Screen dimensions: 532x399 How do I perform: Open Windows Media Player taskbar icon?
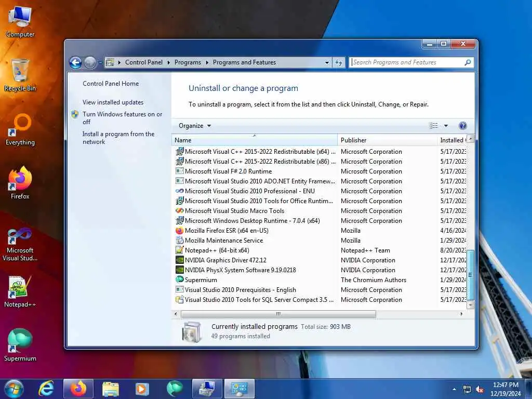click(x=142, y=389)
